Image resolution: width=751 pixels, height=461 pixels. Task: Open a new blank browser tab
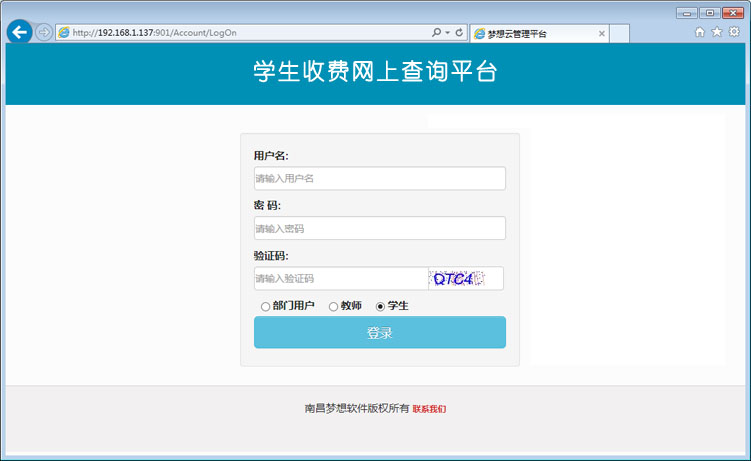[619, 33]
